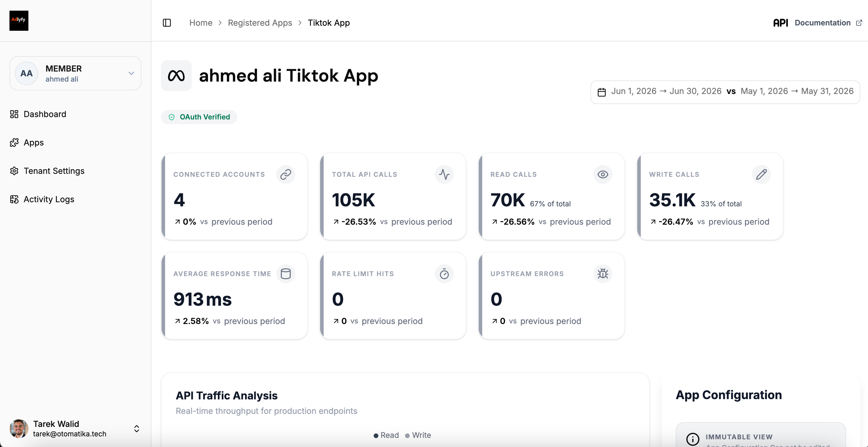Viewport: 868px width, 447px height.
Task: Click the Dashboard grid icon
Action: click(x=14, y=114)
